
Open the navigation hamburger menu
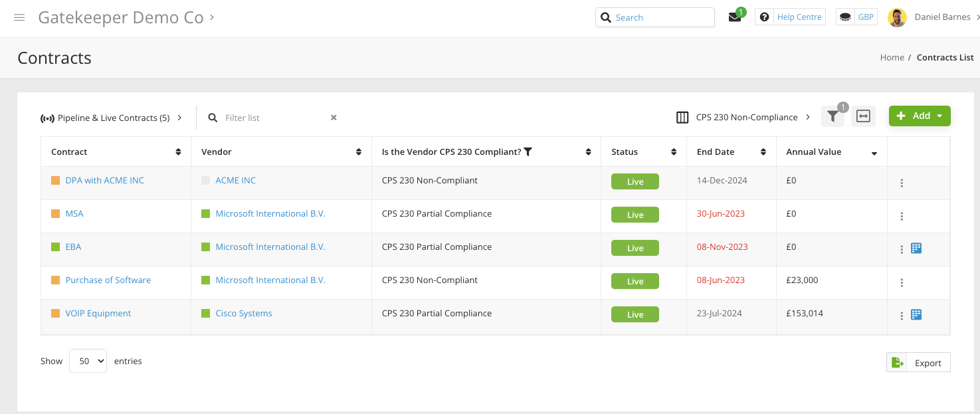coord(19,17)
